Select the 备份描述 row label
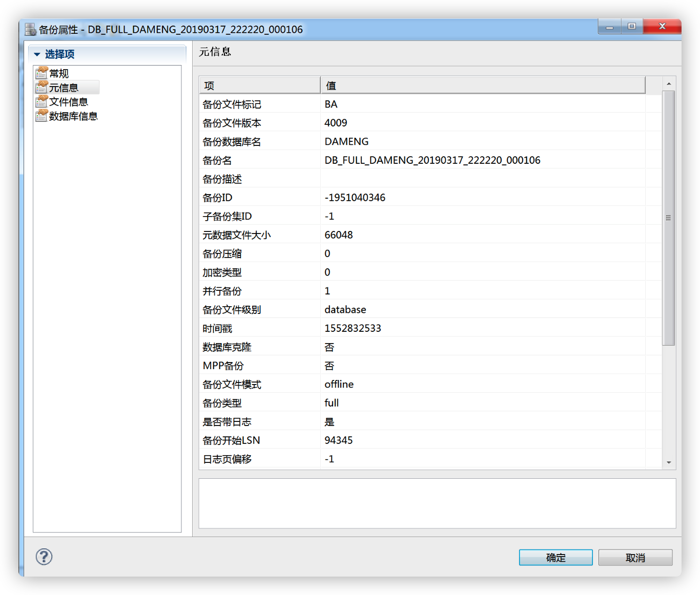Screen dimensions: 700x595 pos(222,179)
